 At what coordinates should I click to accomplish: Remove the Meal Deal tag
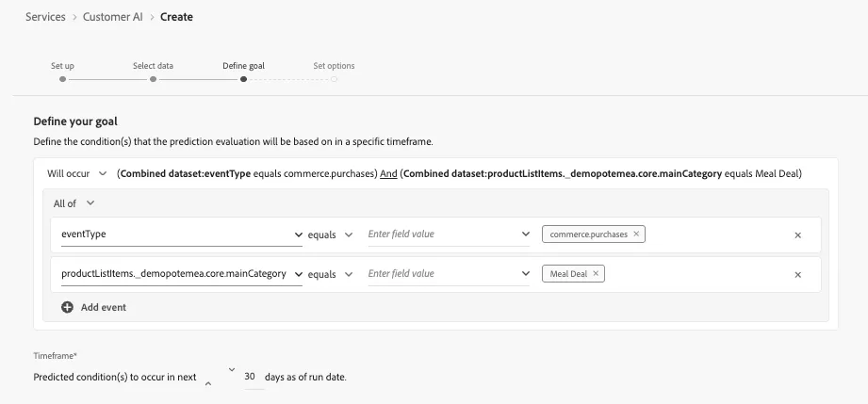coord(596,273)
